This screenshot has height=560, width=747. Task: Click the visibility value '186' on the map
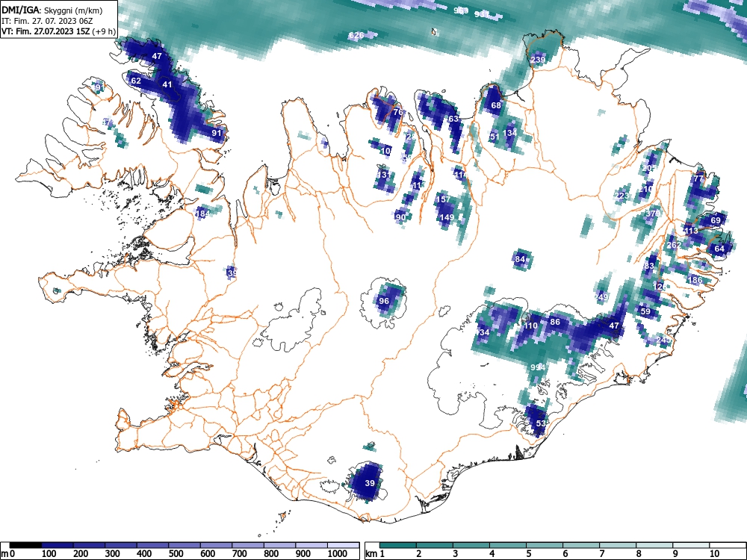click(x=695, y=279)
